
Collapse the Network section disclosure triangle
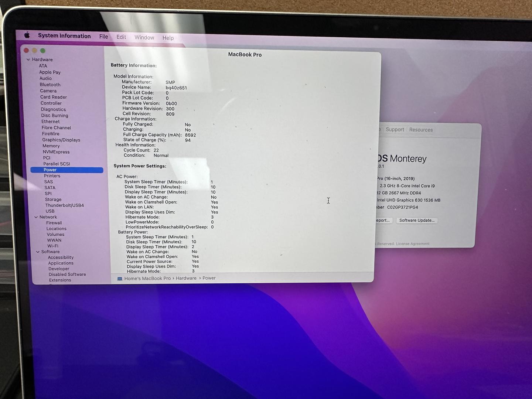(x=36, y=217)
